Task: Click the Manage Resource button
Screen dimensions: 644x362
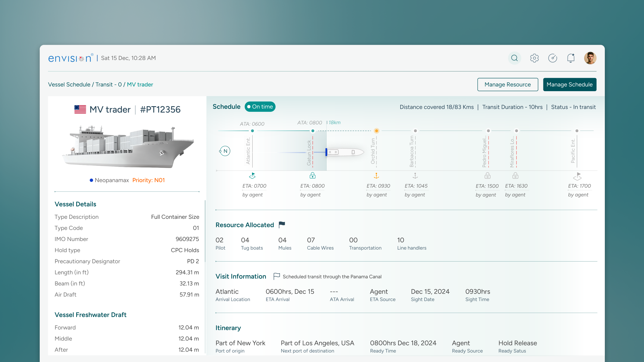Action: (x=508, y=84)
